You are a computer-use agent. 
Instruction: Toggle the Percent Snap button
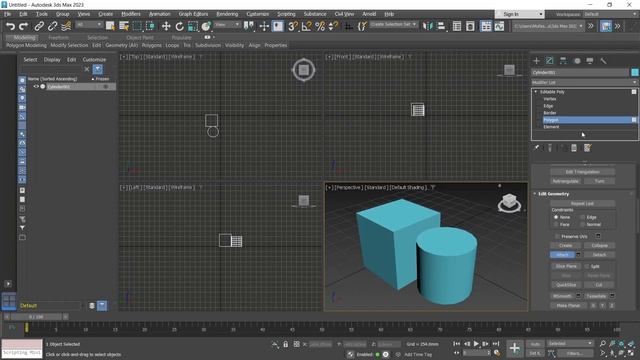click(x=320, y=27)
